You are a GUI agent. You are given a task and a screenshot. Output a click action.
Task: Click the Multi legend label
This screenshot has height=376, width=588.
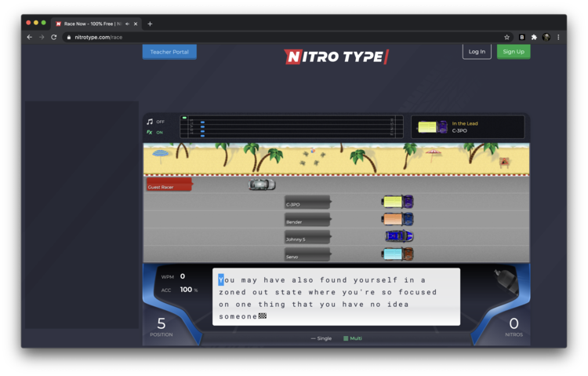pos(353,338)
